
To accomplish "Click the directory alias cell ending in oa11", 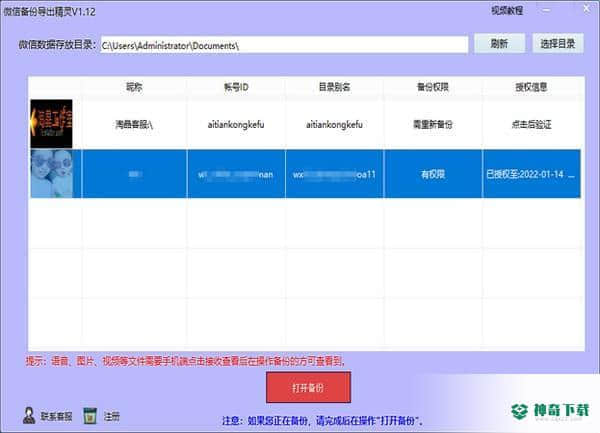I will tap(334, 174).
